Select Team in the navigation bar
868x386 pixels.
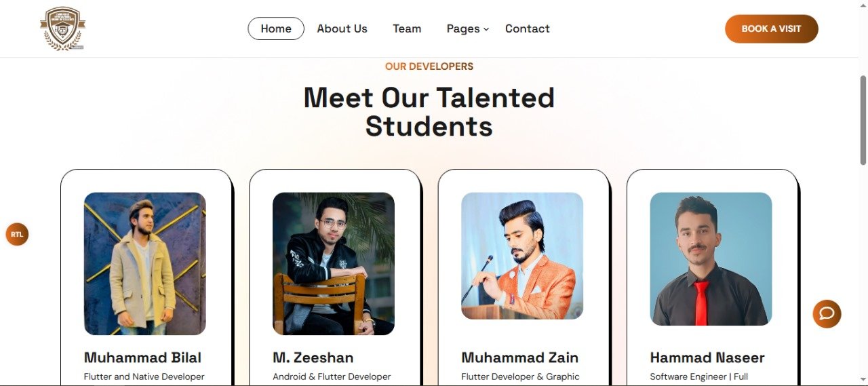[407, 28]
